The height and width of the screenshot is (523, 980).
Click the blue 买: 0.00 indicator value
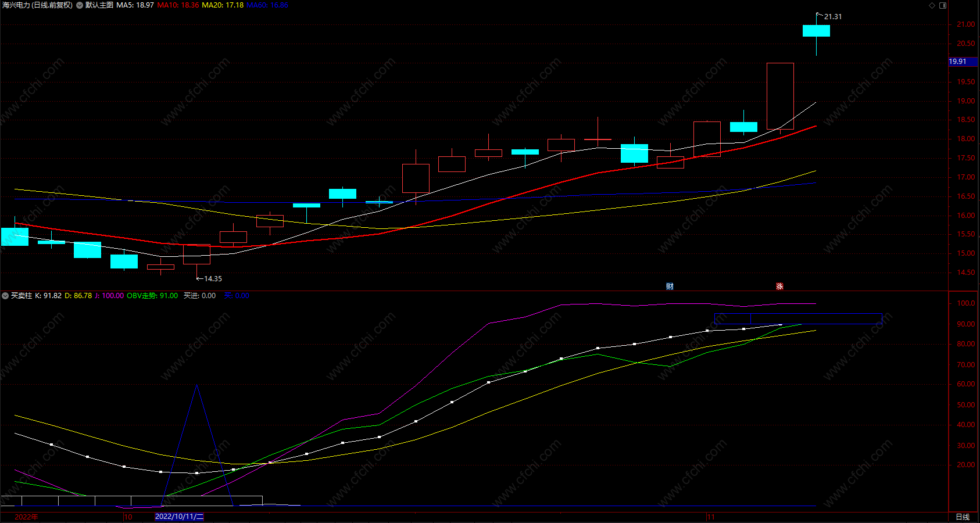[x=237, y=296]
